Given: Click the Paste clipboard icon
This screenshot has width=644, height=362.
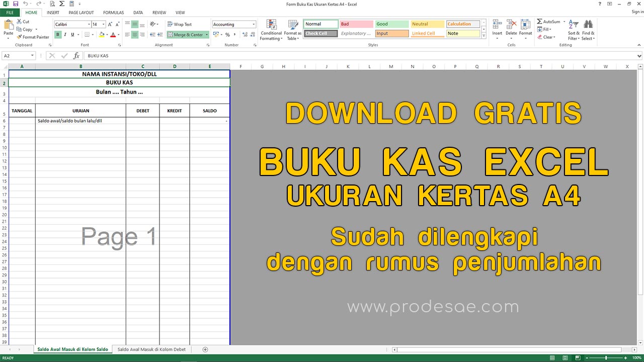Looking at the screenshot, I should click(9, 25).
